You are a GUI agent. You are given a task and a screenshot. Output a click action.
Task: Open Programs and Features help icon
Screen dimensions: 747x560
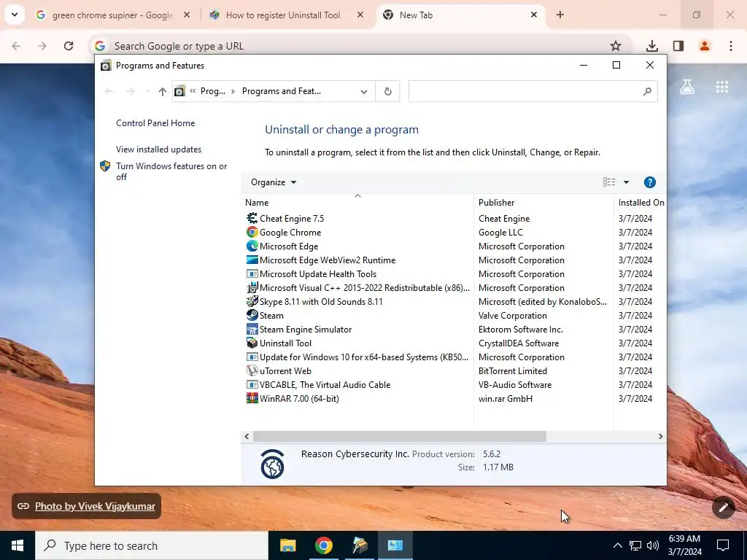tap(649, 182)
